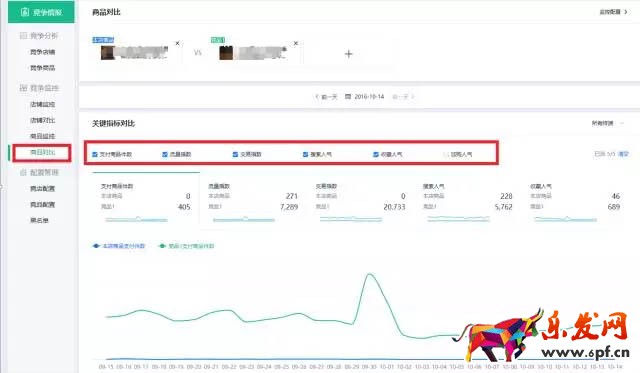Click the 配置管理 section heading
The image size is (640, 373).
pos(44,172)
